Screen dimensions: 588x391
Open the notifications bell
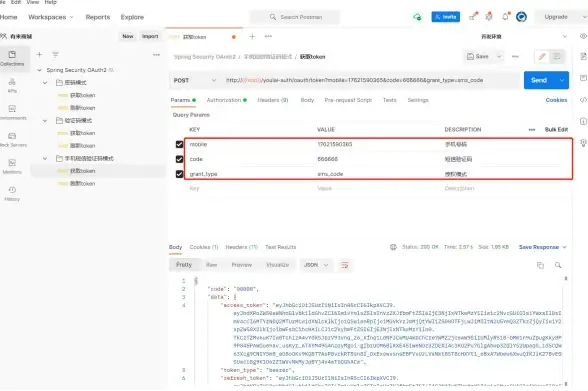click(x=506, y=16)
